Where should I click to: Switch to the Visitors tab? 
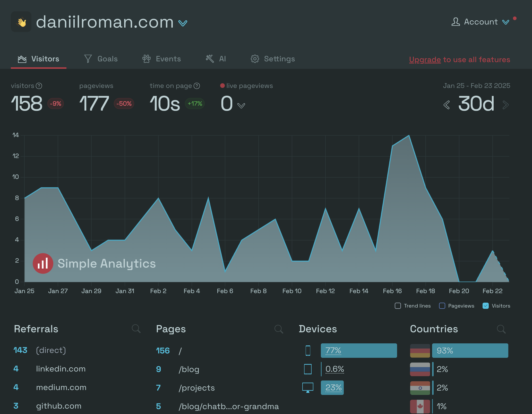tap(39, 59)
